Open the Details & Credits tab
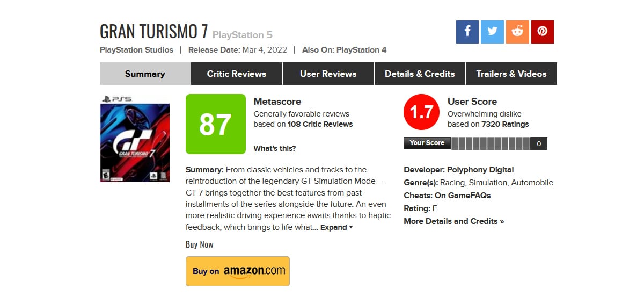This screenshot has height=296, width=644. tap(420, 74)
